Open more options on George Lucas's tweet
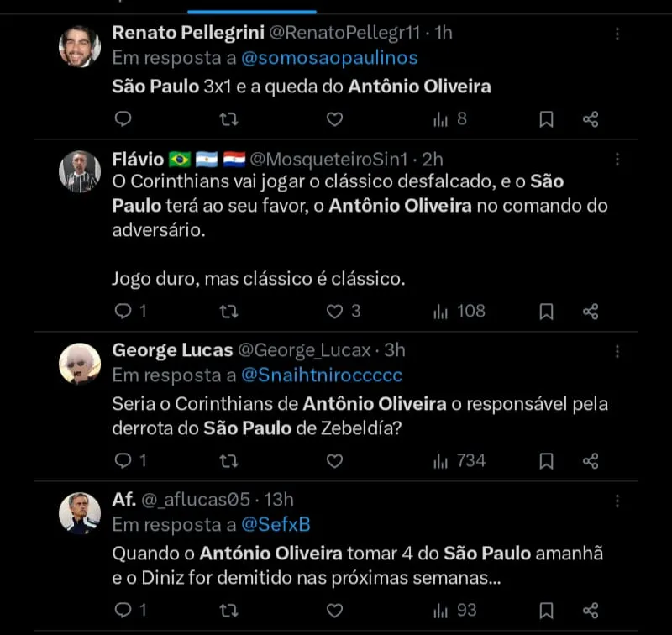672x635 pixels. tap(617, 350)
